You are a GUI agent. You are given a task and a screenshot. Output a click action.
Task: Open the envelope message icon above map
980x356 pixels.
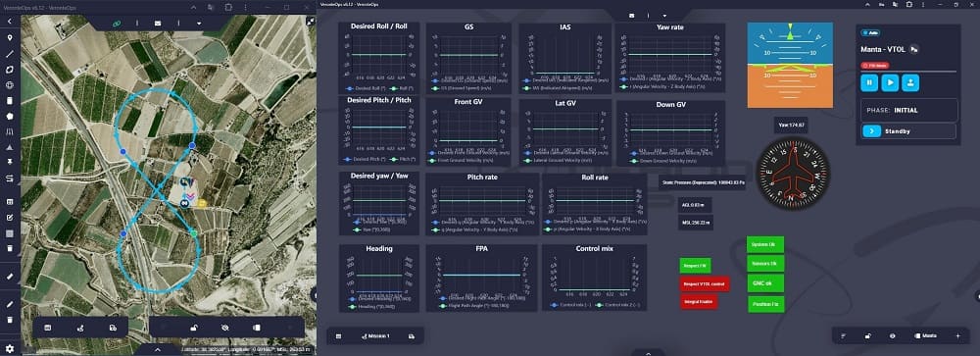click(x=158, y=24)
